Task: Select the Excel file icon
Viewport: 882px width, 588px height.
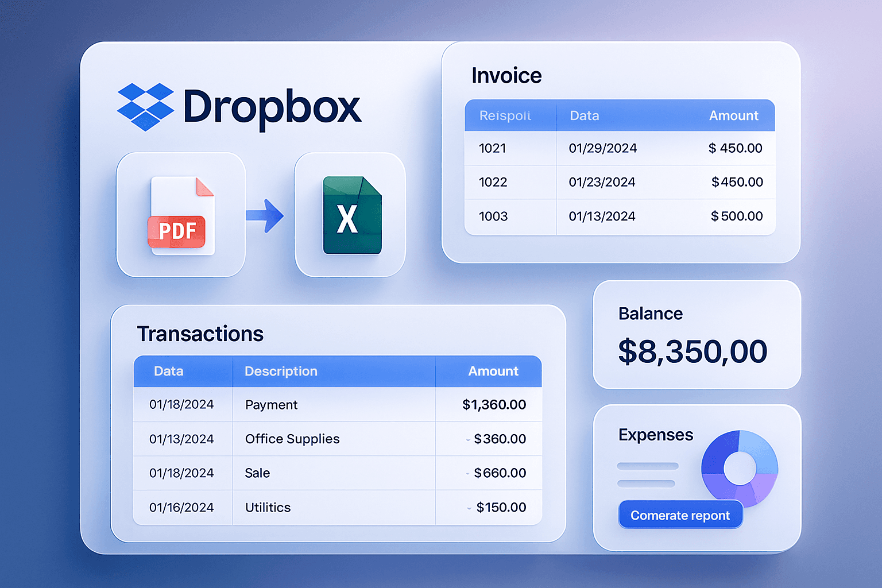Action: click(x=352, y=215)
